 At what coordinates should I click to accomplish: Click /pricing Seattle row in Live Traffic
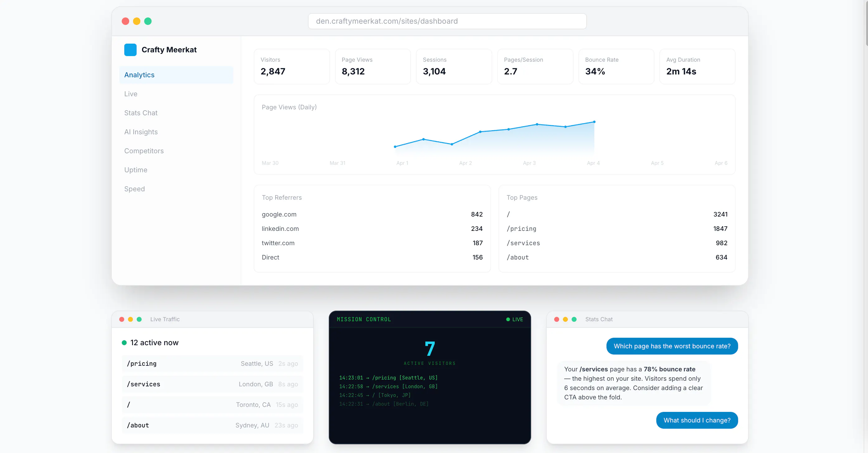(x=212, y=364)
